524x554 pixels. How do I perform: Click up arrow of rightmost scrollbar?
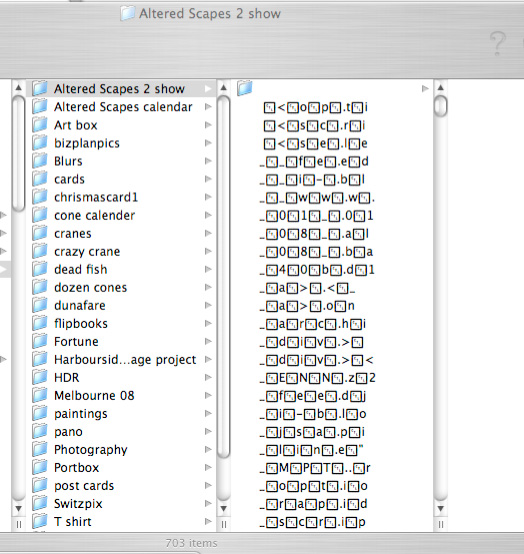click(x=441, y=87)
